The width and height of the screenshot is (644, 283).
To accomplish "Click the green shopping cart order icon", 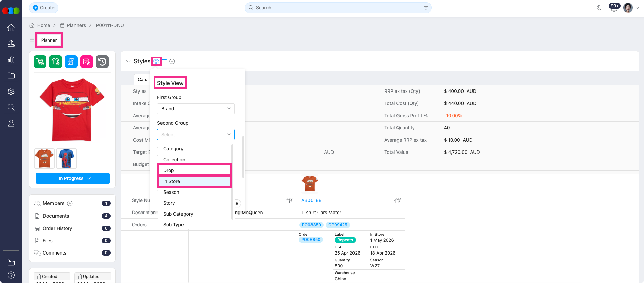I will point(40,62).
